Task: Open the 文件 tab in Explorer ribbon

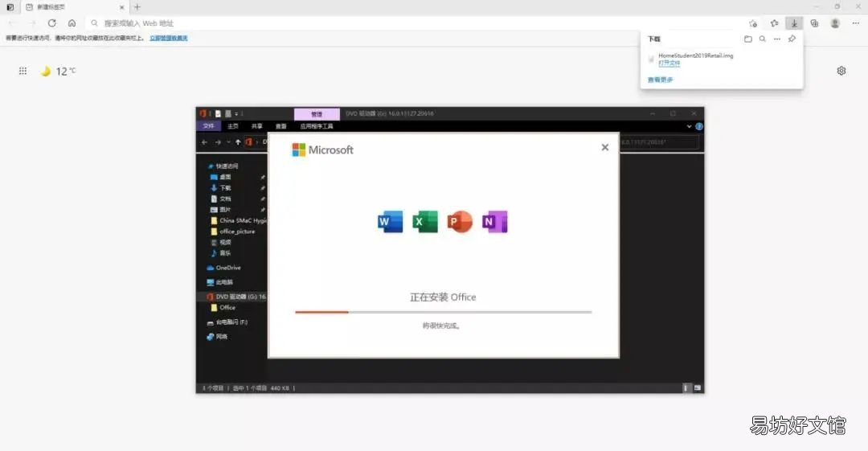Action: (208, 126)
